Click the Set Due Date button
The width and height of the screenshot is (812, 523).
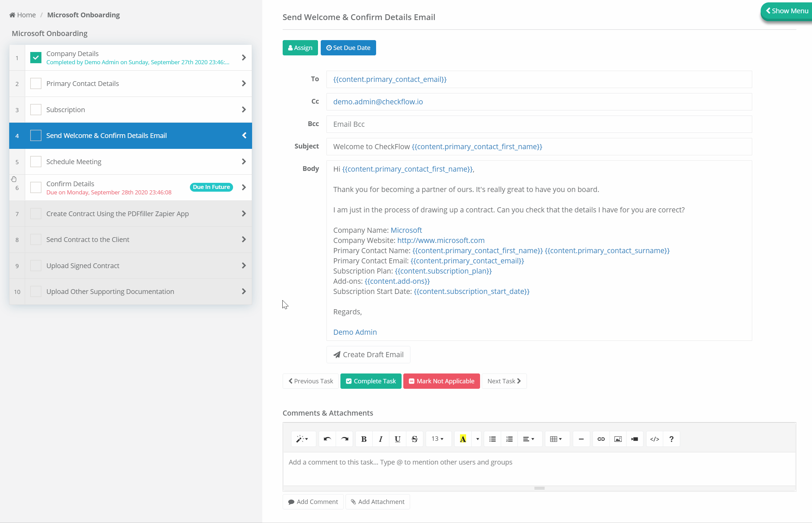[x=349, y=47]
